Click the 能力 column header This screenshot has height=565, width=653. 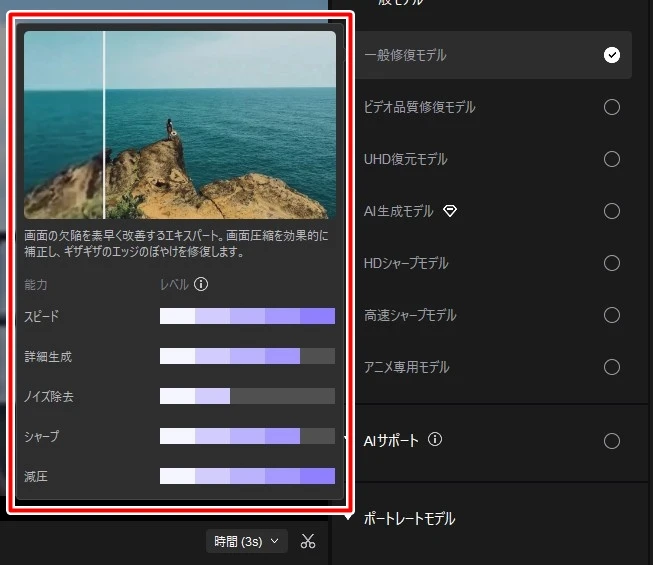(36, 285)
